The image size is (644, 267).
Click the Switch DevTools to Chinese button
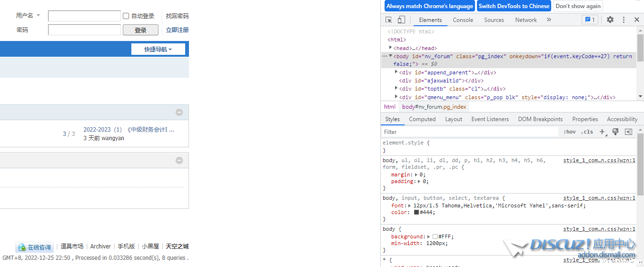click(x=514, y=6)
